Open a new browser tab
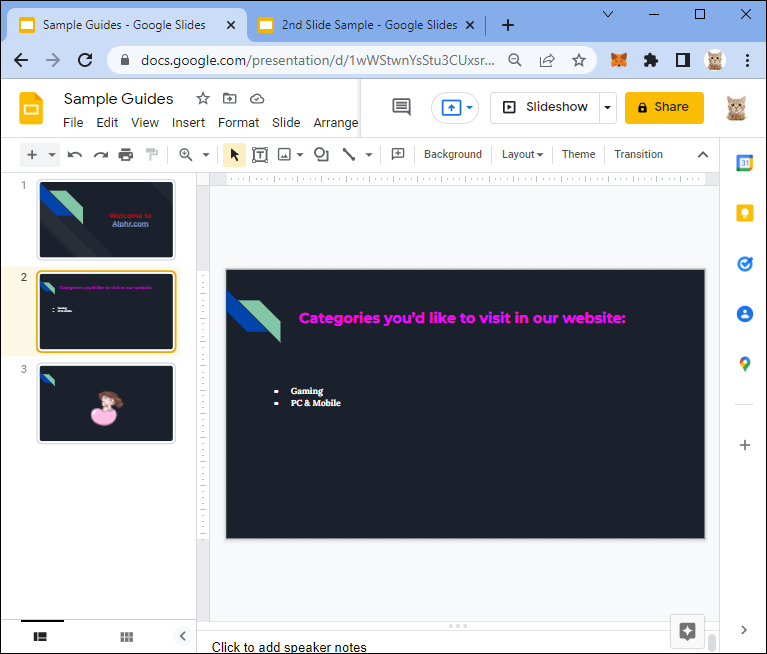The height and width of the screenshot is (654, 767). pyautogui.click(x=508, y=25)
